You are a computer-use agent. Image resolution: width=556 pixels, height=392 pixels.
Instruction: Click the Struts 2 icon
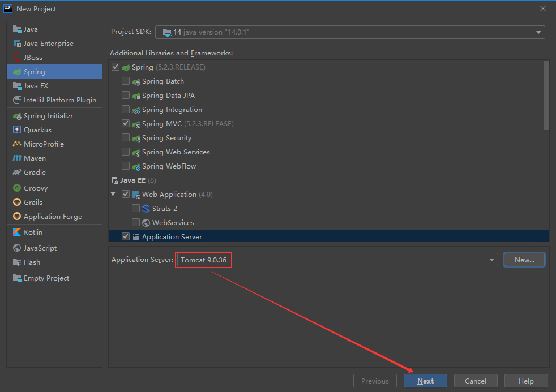click(146, 209)
